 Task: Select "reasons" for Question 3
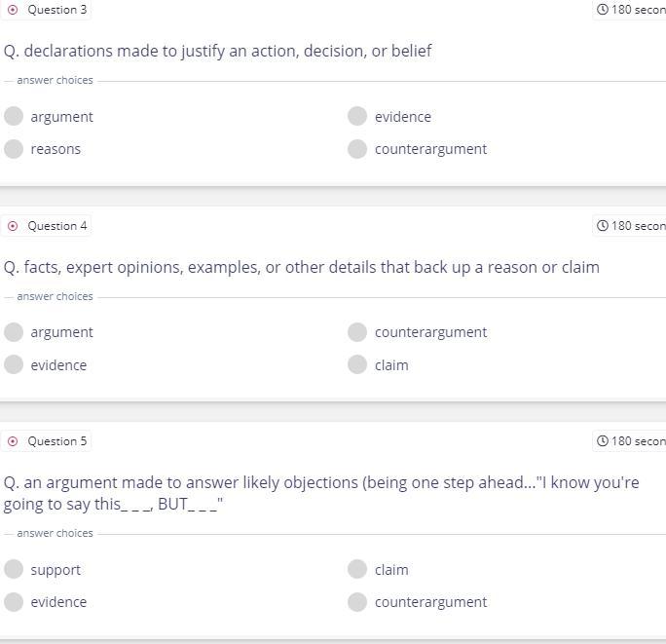[x=14, y=149]
